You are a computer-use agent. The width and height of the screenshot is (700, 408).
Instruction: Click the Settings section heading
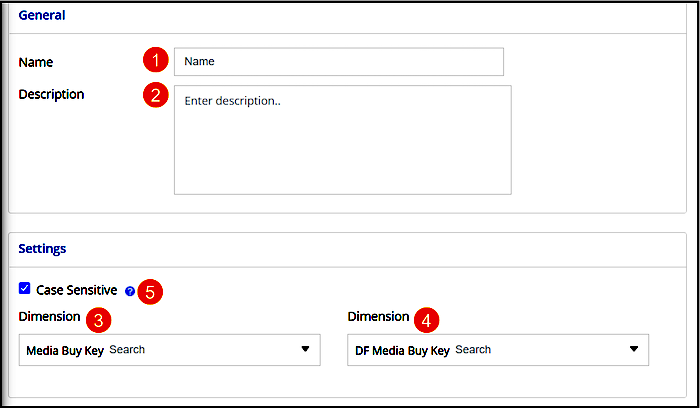(x=42, y=249)
